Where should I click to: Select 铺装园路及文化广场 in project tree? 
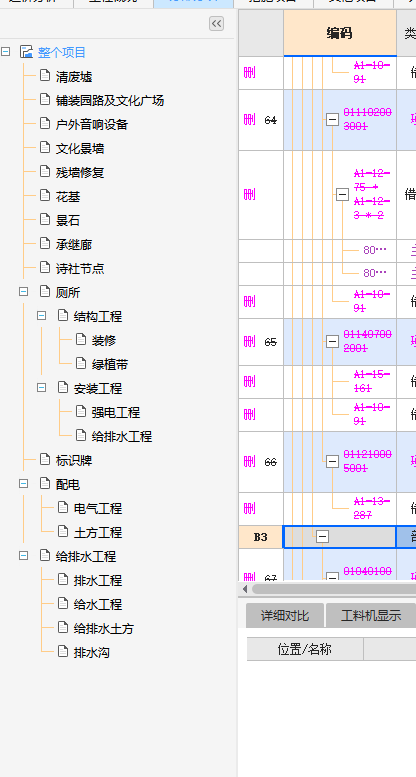click(x=110, y=101)
